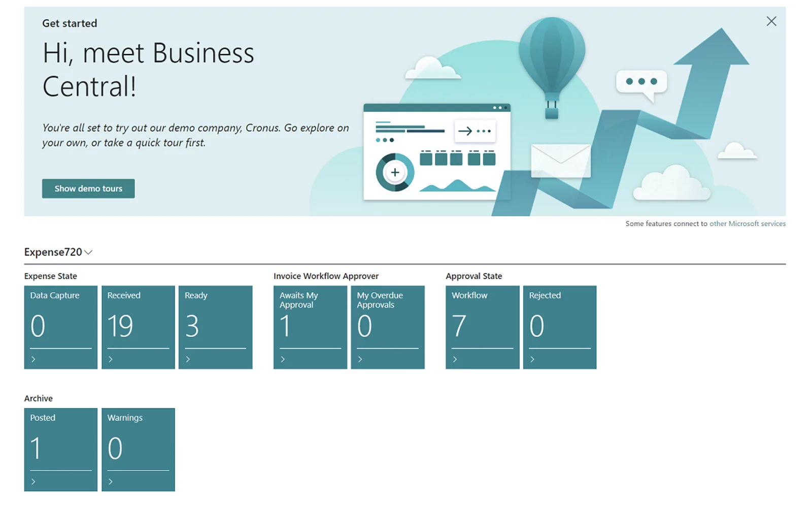Open the Rejected tile
Screen dimensions: 812x508
[560, 327]
